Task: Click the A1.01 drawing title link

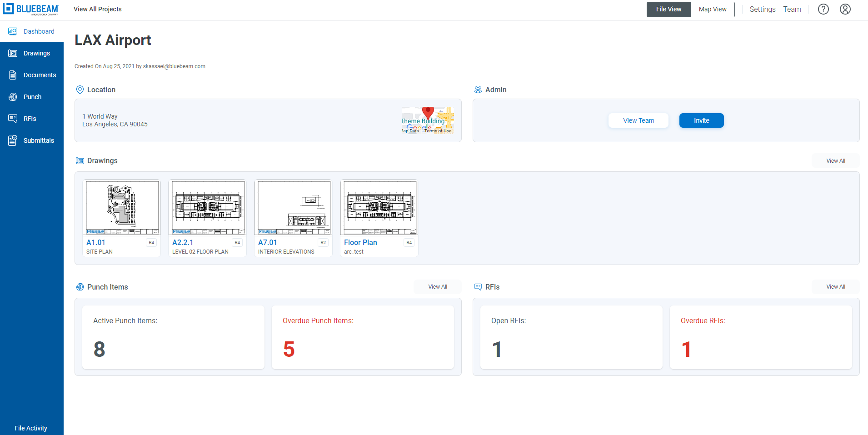Action: tap(96, 243)
